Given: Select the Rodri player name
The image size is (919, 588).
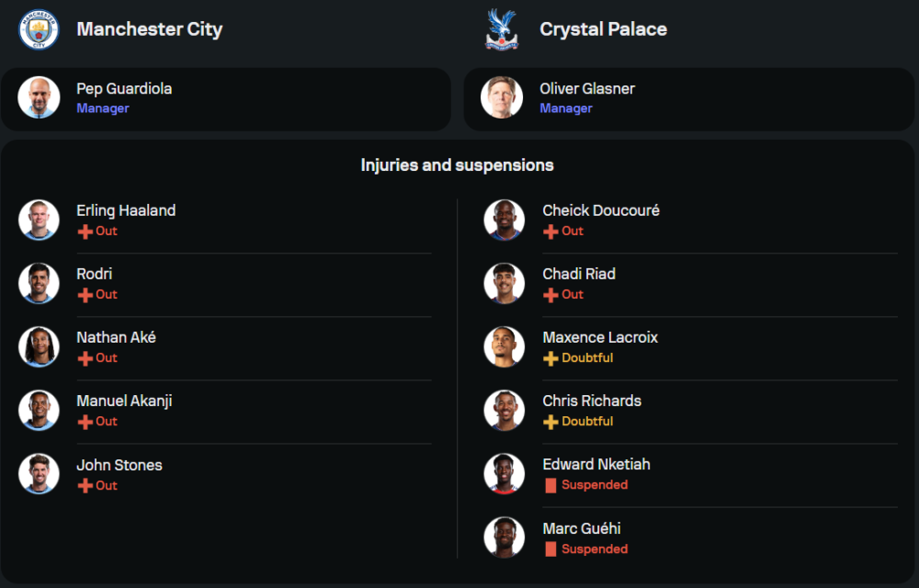Looking at the screenshot, I should click(x=95, y=274).
